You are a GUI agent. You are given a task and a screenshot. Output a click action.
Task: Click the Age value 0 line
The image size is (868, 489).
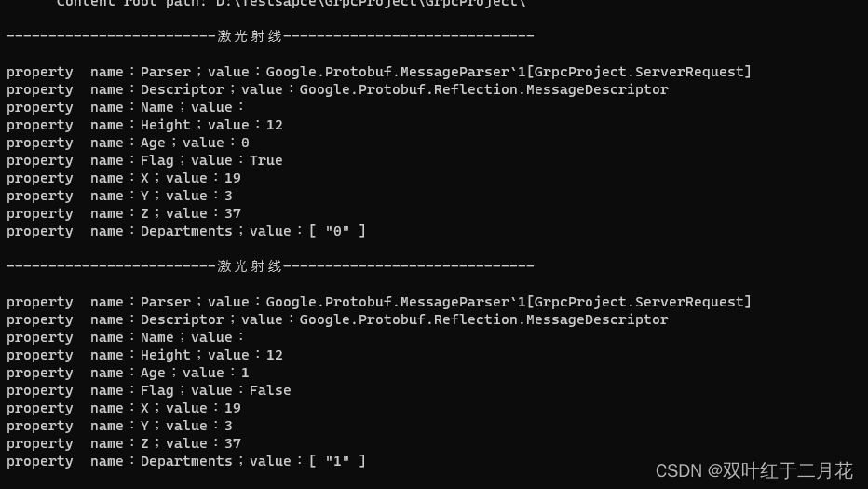click(128, 143)
